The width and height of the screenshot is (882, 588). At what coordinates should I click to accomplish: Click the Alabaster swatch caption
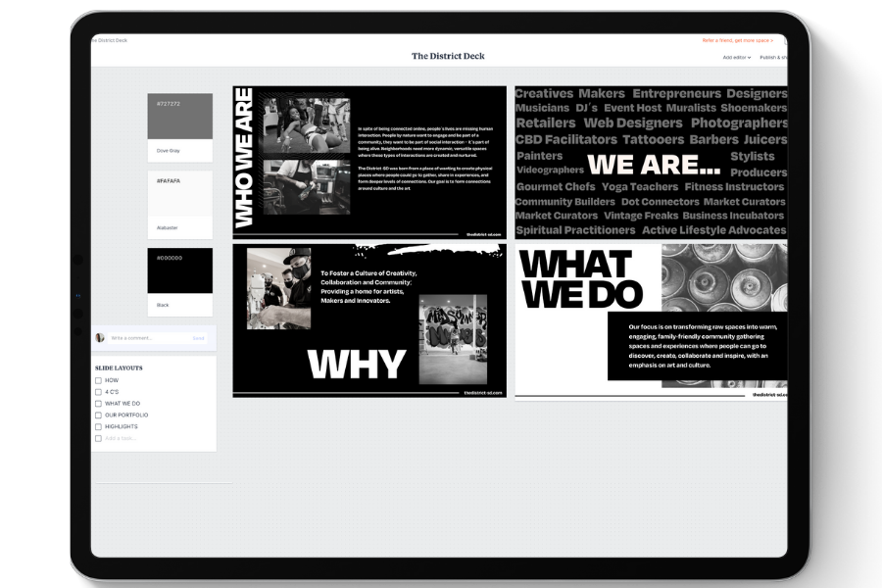click(x=167, y=228)
